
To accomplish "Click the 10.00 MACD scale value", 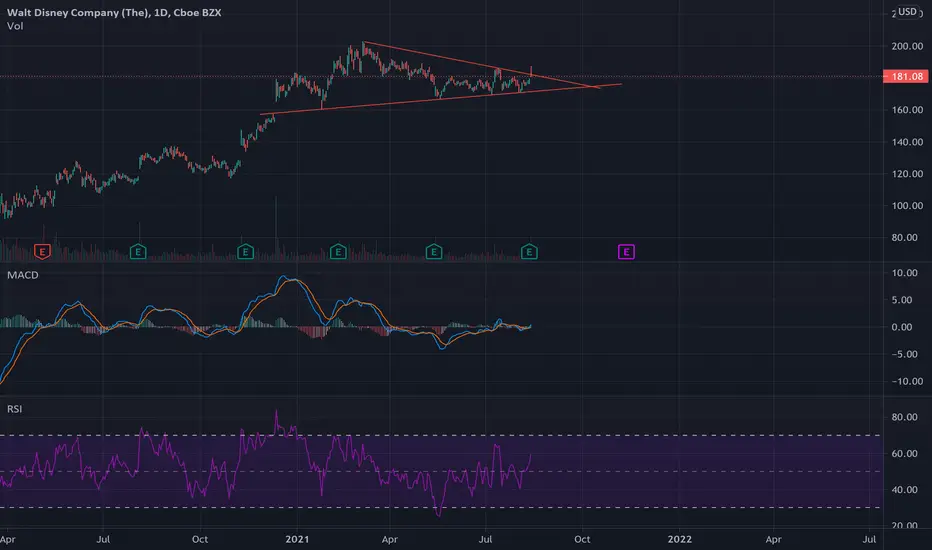I will (905, 273).
